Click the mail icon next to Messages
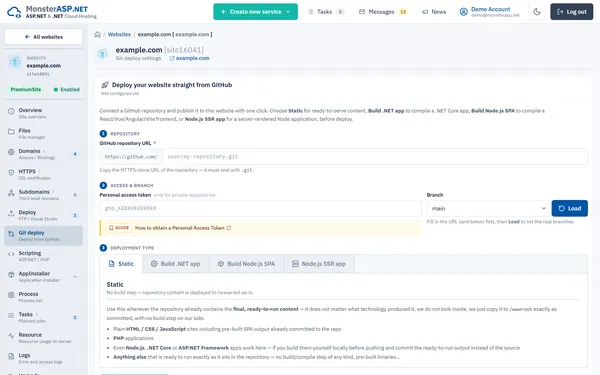The width and height of the screenshot is (600, 375). [362, 12]
